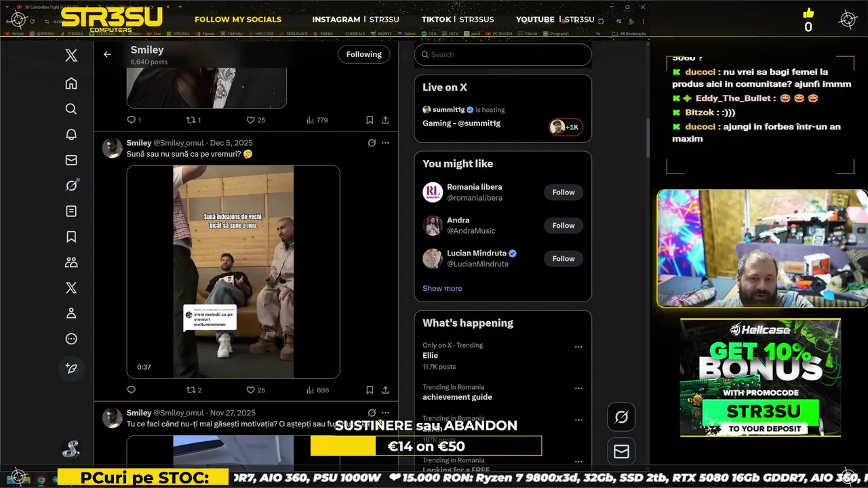Open Grok explain icon on Dec 5 post
The width and height of the screenshot is (868, 488).
(x=372, y=143)
